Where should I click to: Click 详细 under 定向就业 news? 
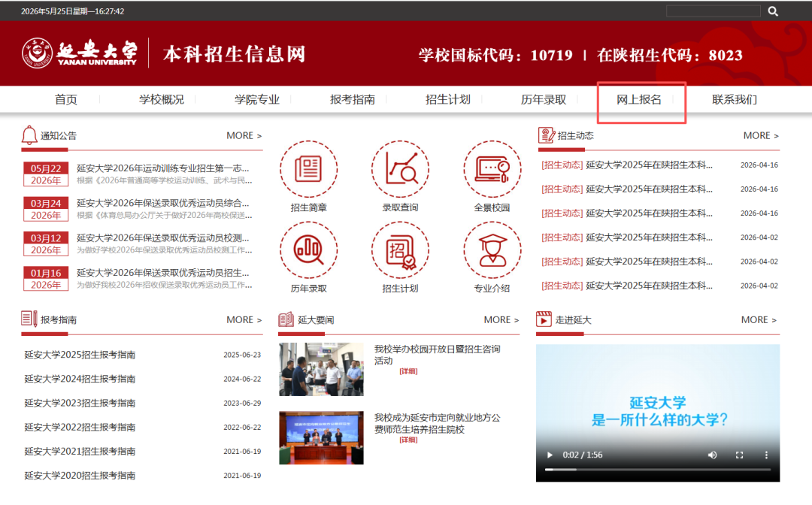(x=408, y=440)
